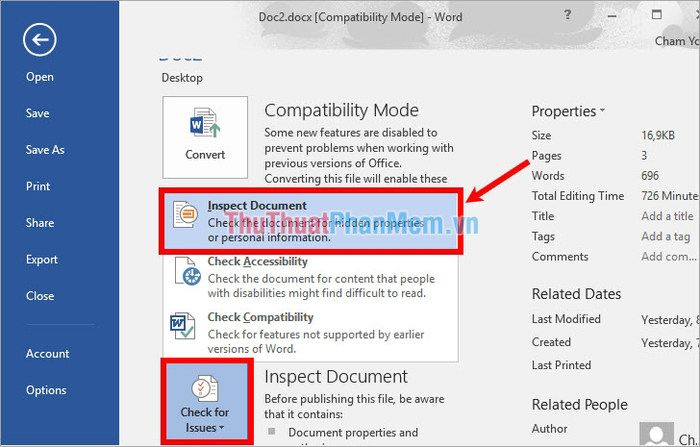Click the Size value 16,9KB

click(x=658, y=135)
